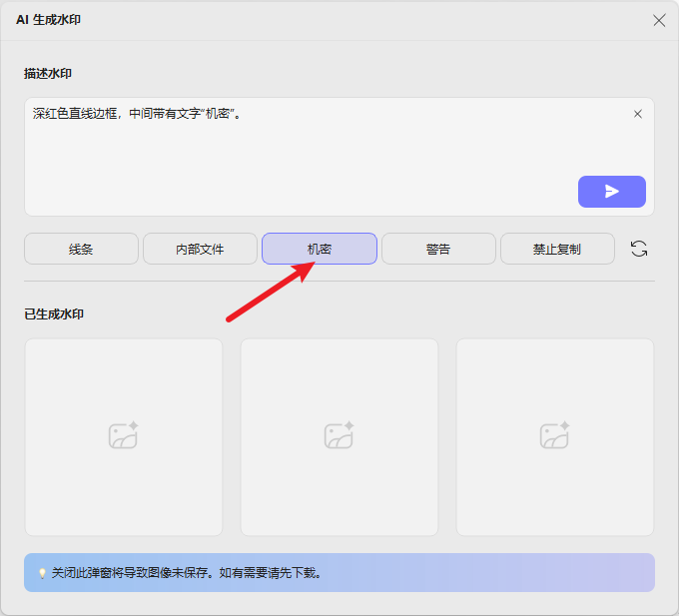
Task: Open the middle generated watermark placeholder
Action: click(339, 437)
